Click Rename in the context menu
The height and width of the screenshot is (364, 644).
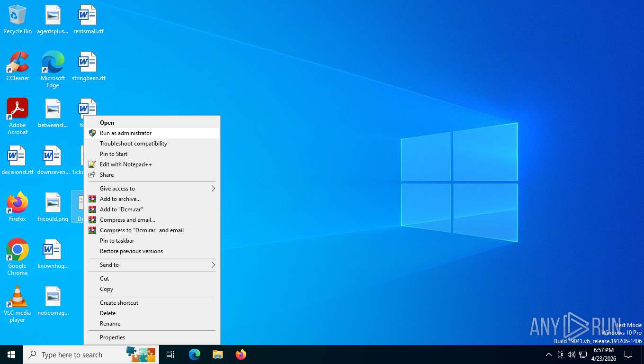[152, 324]
